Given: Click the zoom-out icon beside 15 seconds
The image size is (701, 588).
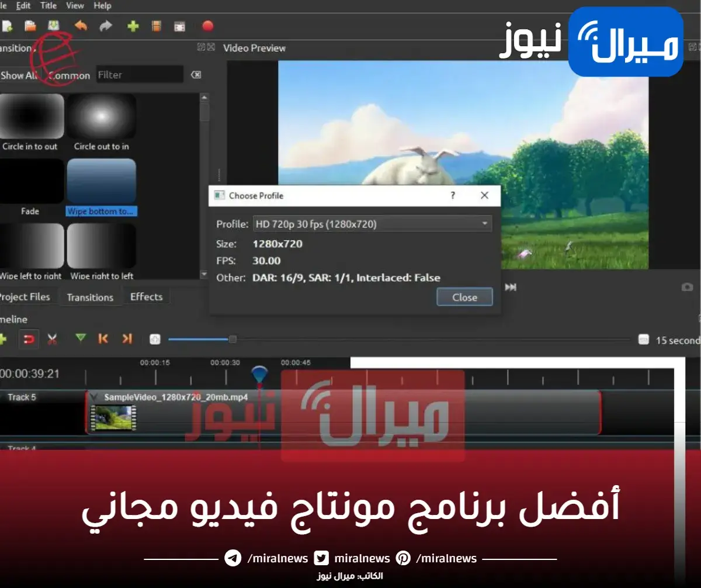Looking at the screenshot, I should pyautogui.click(x=643, y=340).
